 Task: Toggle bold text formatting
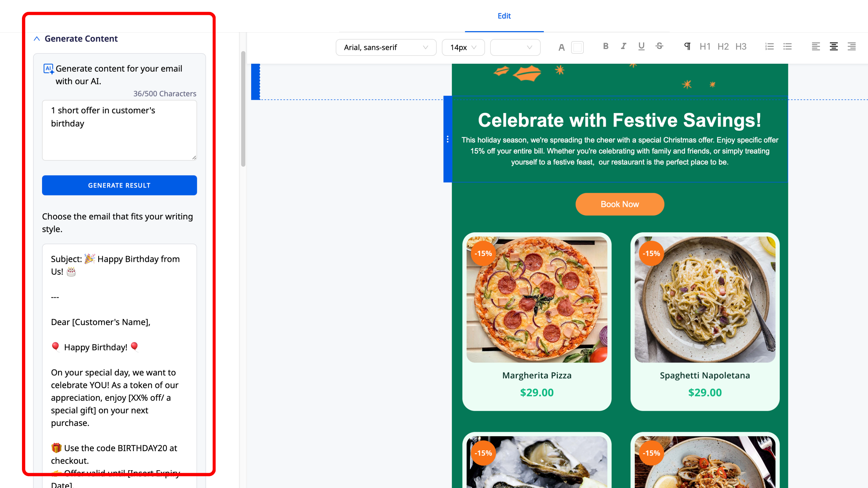click(x=605, y=46)
